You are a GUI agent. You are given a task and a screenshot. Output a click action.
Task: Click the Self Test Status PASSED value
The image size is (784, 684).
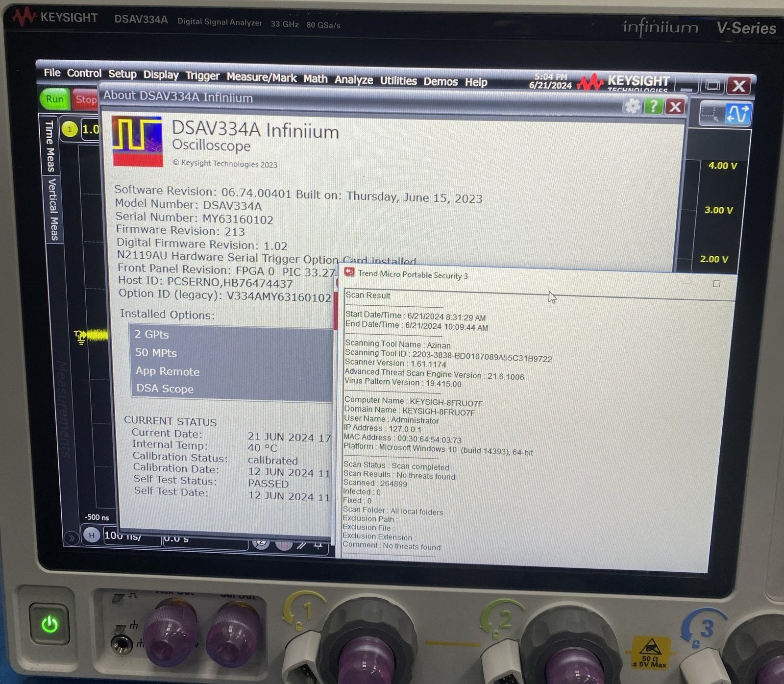pos(268,484)
